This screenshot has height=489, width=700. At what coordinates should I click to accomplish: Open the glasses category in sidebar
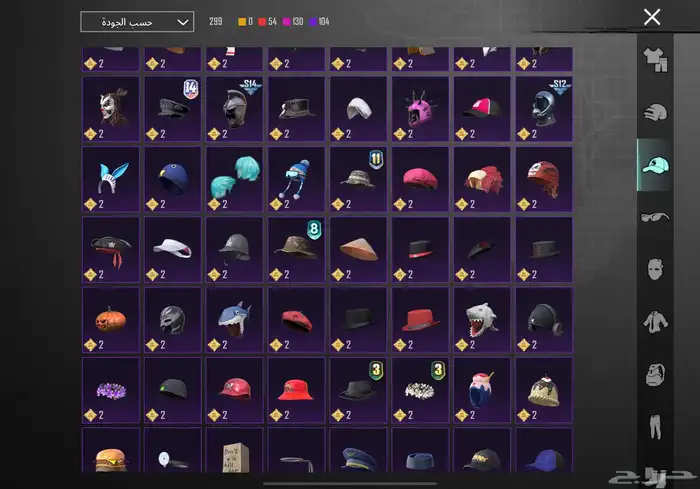click(656, 217)
